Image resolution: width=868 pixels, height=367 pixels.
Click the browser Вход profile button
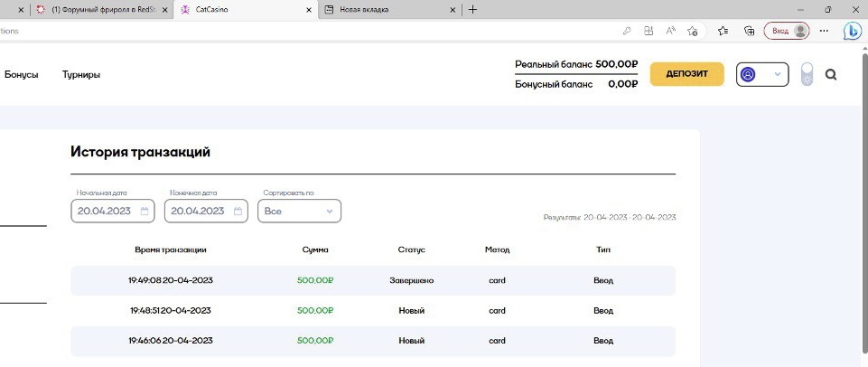point(787,31)
